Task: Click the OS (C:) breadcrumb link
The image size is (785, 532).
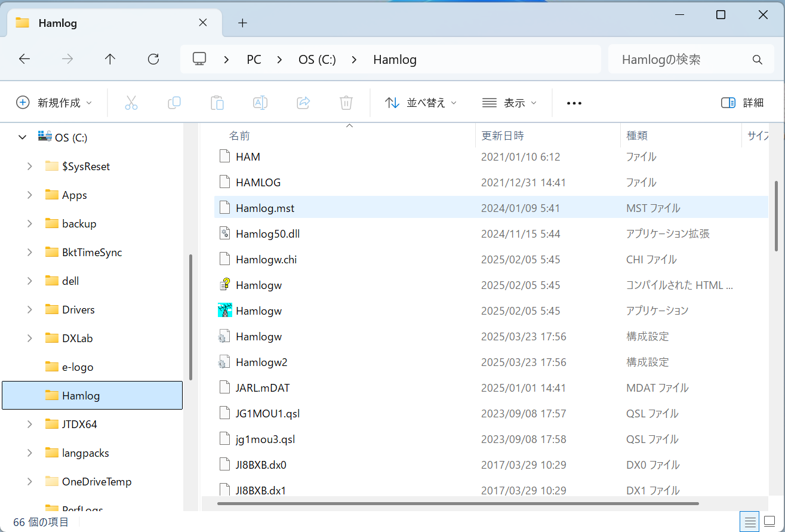Action: [317, 60]
